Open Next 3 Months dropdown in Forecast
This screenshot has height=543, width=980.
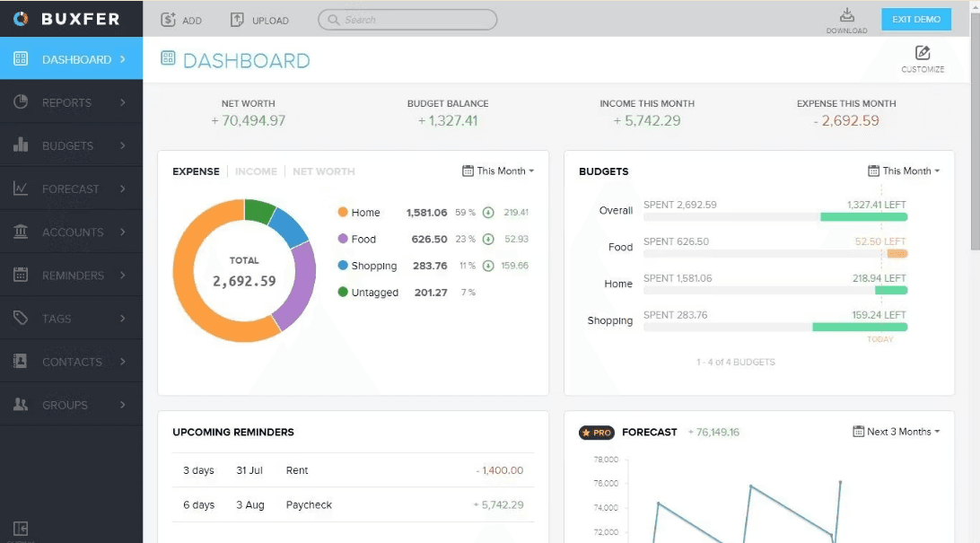coord(897,431)
